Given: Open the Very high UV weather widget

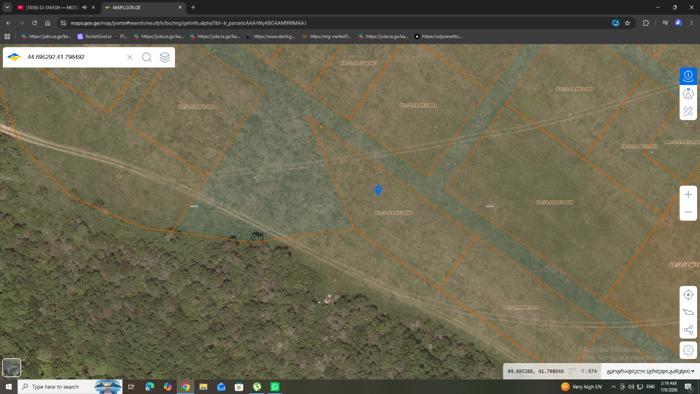Looking at the screenshot, I should point(582,386).
